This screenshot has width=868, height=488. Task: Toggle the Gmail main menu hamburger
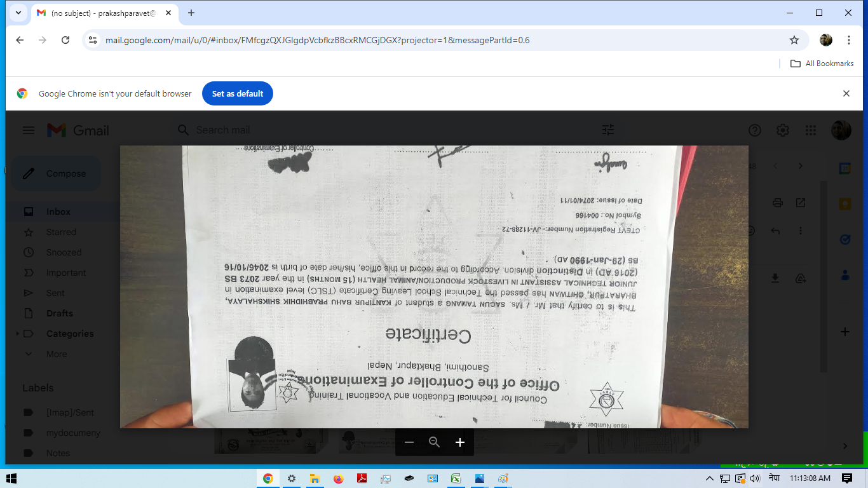[29, 130]
